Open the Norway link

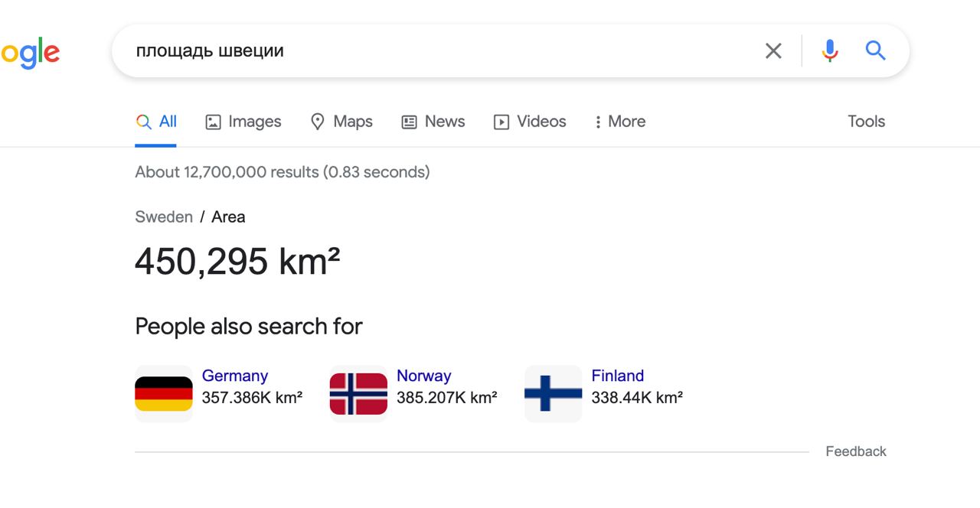tap(423, 376)
